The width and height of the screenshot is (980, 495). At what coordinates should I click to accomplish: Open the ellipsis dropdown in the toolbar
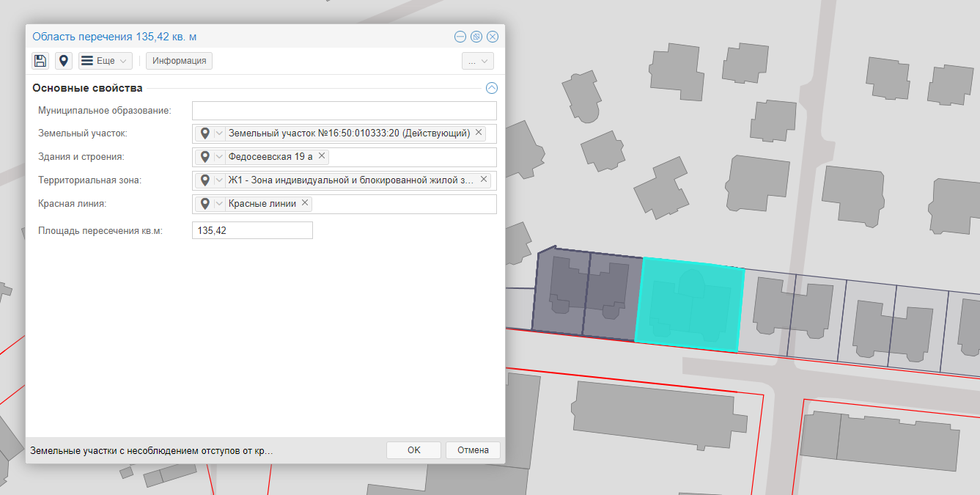[x=477, y=61]
